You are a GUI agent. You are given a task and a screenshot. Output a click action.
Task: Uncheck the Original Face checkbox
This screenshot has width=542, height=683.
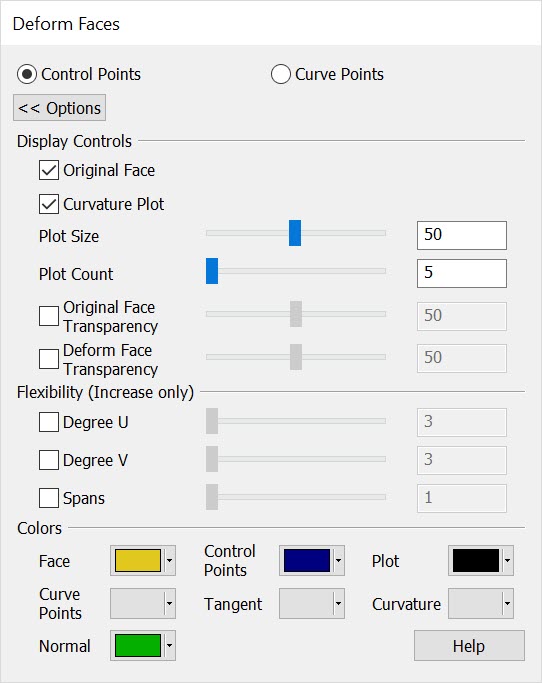click(49, 170)
